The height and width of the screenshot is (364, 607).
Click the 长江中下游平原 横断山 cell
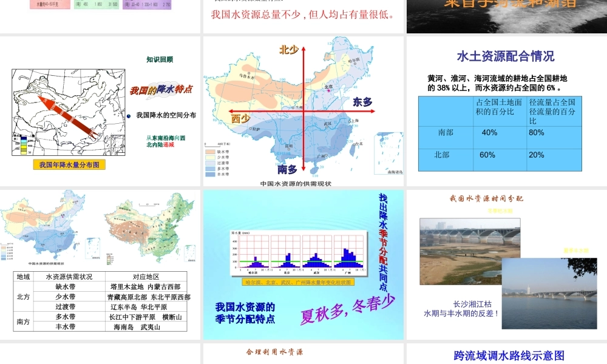coord(146,317)
